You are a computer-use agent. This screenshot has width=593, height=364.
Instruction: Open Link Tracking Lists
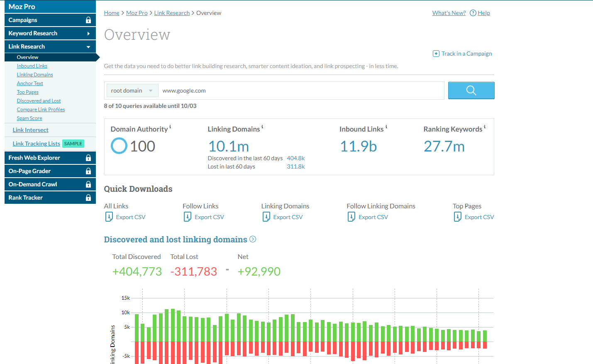click(36, 144)
